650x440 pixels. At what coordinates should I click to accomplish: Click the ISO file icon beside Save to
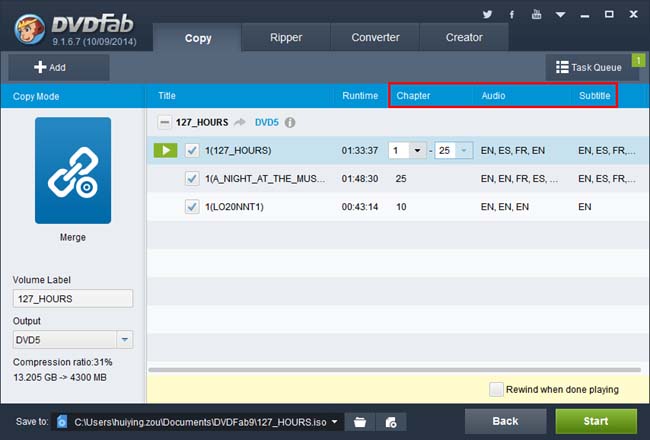click(x=62, y=422)
